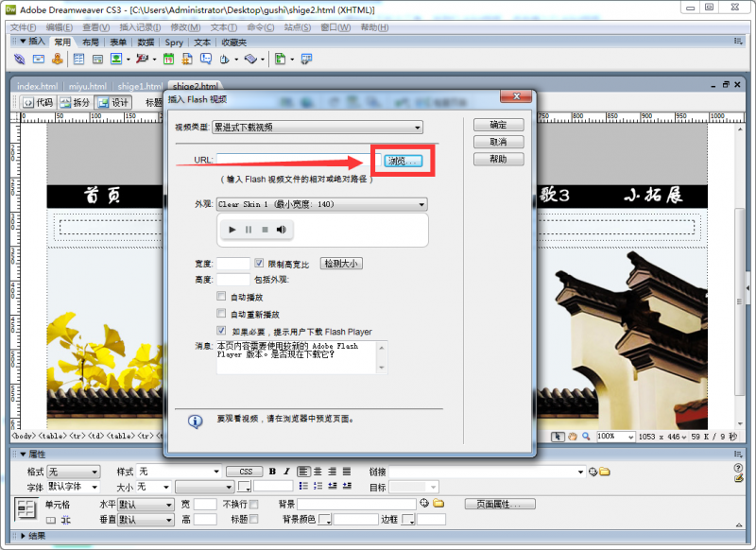Open the 垂直 alignment dropdown

coord(146,520)
